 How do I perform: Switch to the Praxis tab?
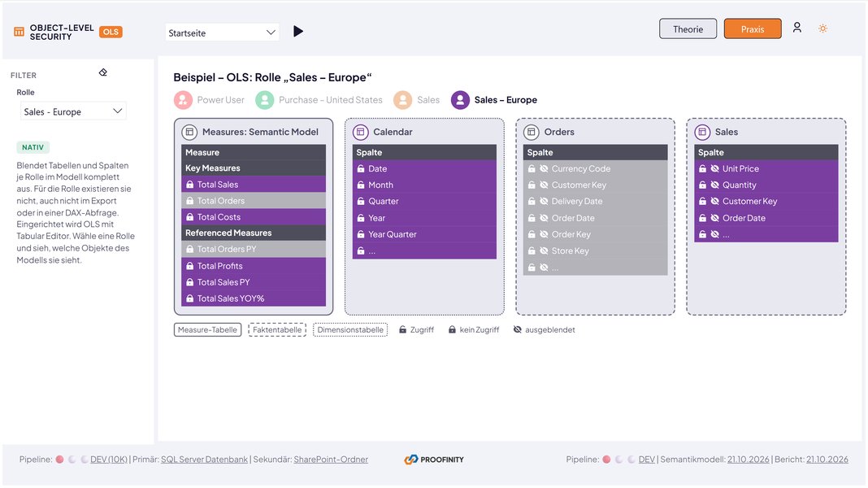tap(753, 28)
